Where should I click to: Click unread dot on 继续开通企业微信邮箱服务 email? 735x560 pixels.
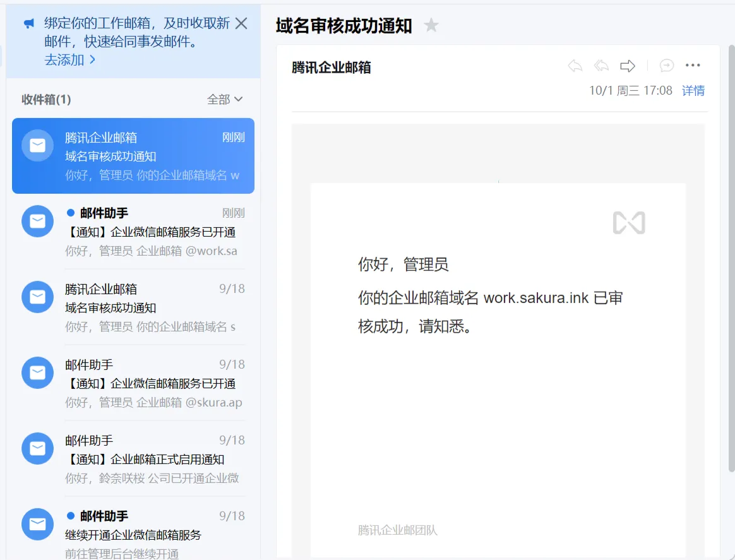click(71, 516)
